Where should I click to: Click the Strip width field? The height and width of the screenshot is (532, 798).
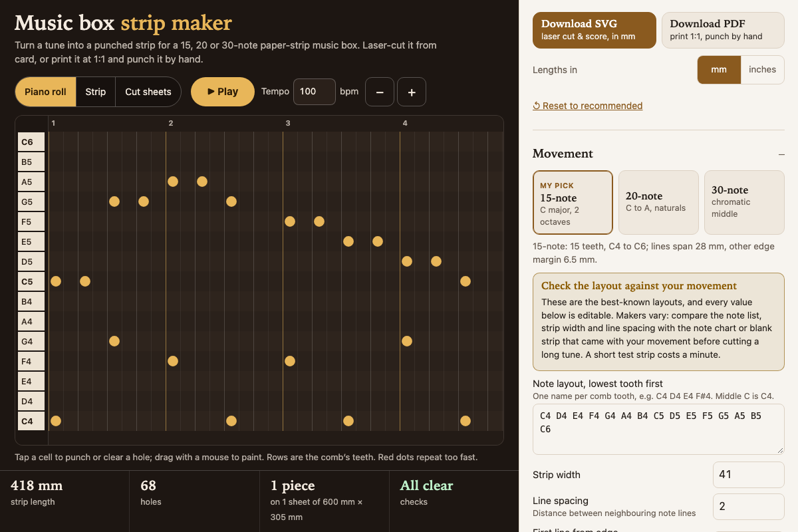pyautogui.click(x=749, y=475)
